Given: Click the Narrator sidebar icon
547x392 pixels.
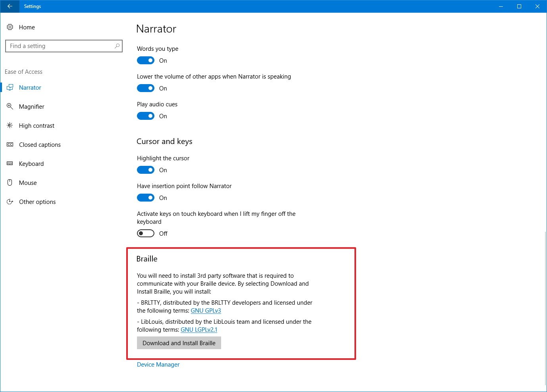Looking at the screenshot, I should click(10, 88).
